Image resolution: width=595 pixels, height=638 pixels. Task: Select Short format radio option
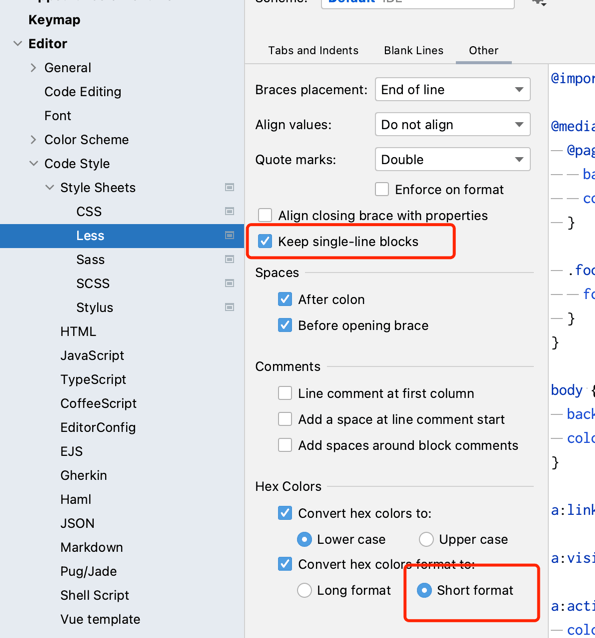424,590
